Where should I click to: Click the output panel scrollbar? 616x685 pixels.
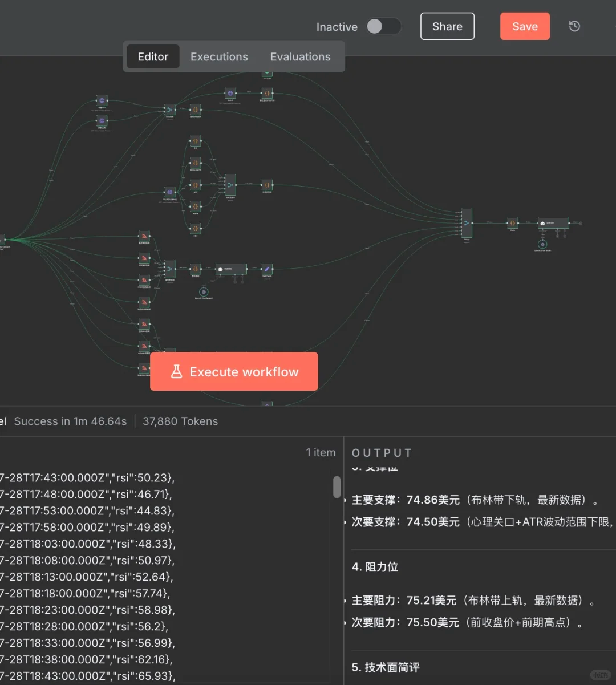click(336, 488)
